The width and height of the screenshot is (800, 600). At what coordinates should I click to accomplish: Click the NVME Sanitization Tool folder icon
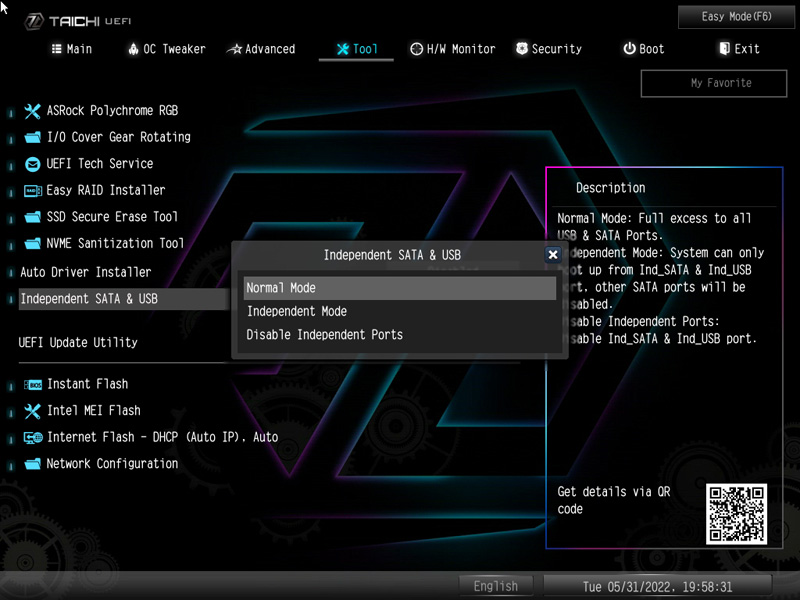click(x=33, y=244)
